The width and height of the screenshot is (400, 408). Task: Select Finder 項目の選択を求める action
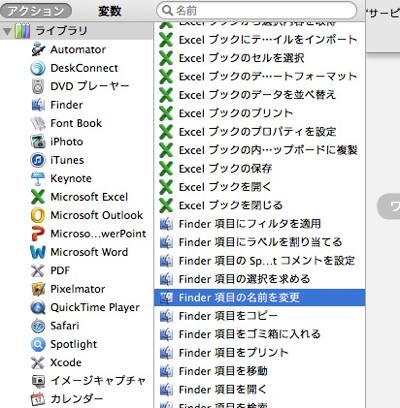pos(260,279)
